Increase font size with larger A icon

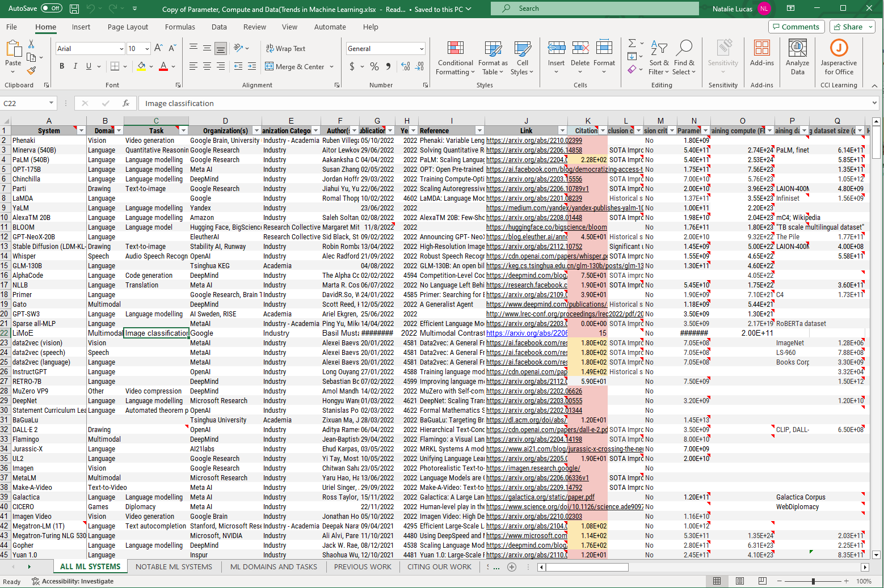[158, 48]
